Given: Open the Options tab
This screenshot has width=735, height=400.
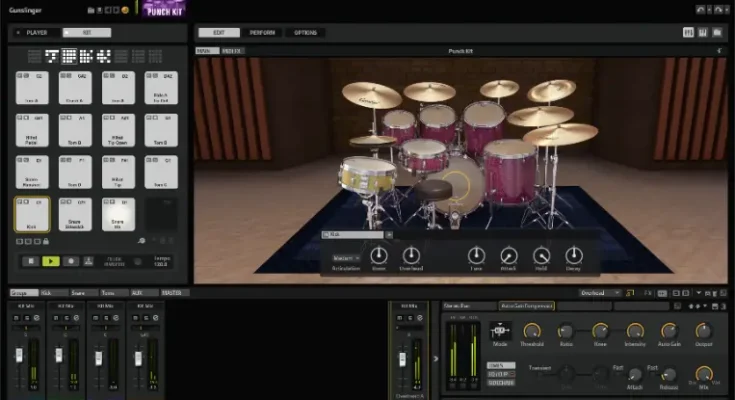Looking at the screenshot, I should (304, 32).
